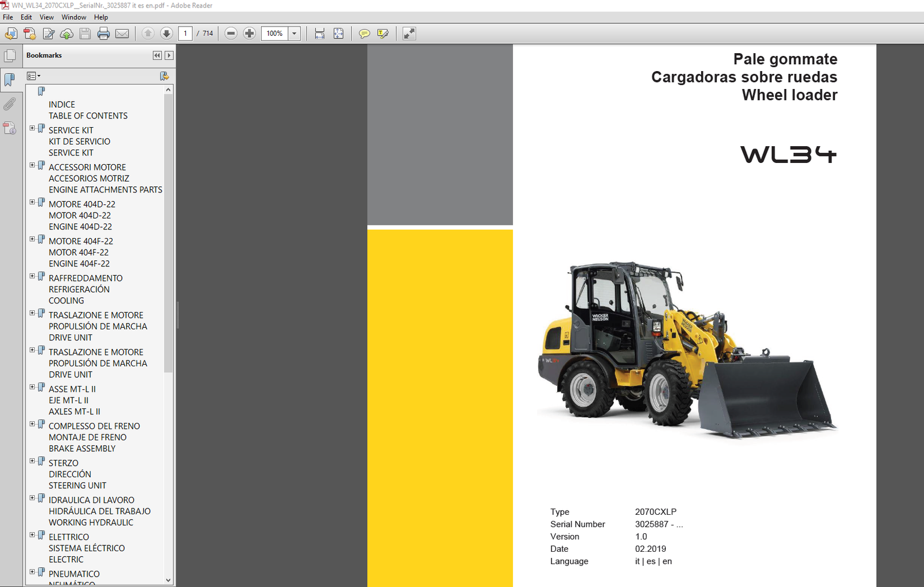Toggle fit one full page view

(x=338, y=34)
